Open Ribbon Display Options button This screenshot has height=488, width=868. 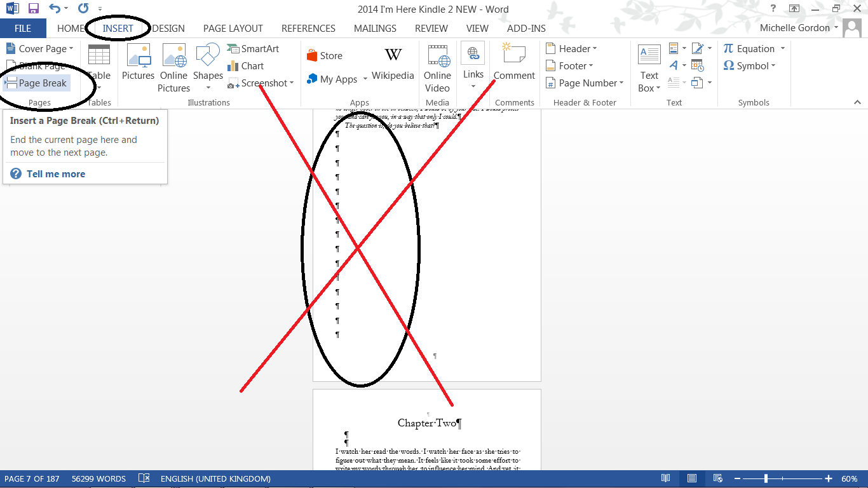click(x=794, y=8)
